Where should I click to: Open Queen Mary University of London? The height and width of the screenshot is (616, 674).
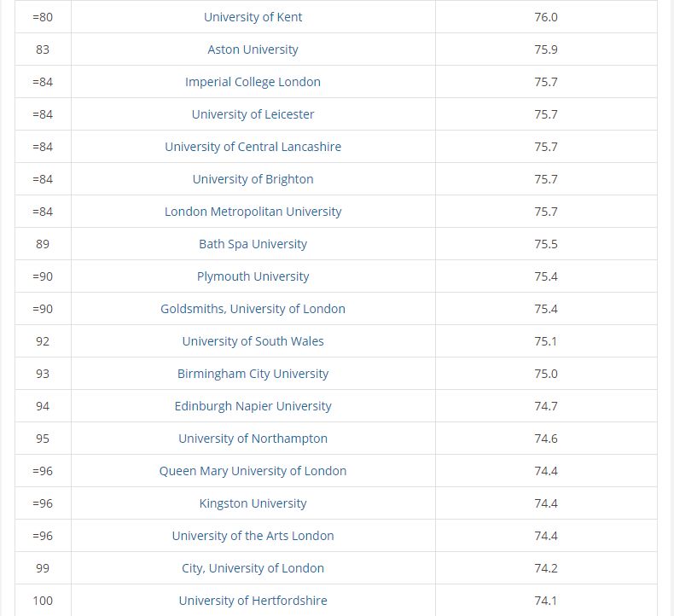click(253, 471)
